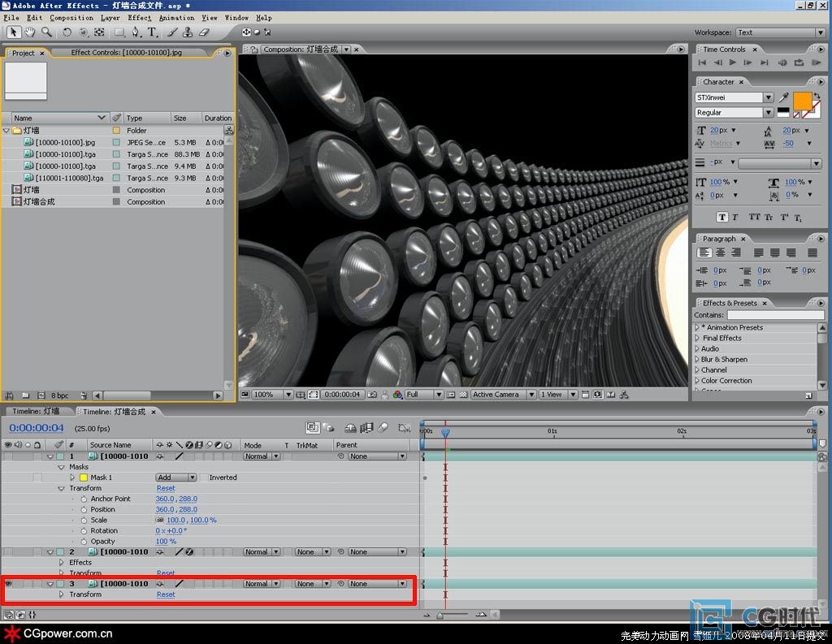Open the Regular font style dropdown
832x644 pixels.
(769, 112)
